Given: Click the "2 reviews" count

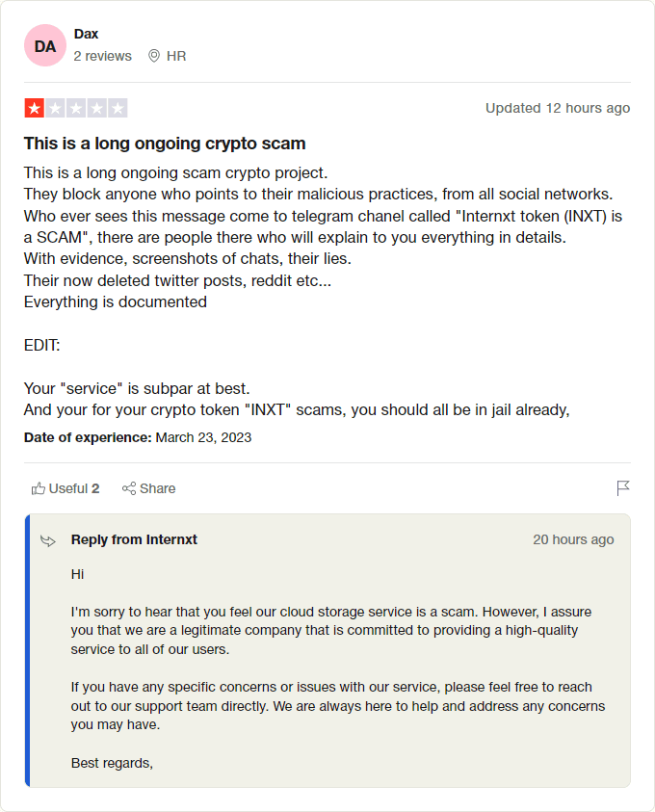Looking at the screenshot, I should (x=103, y=56).
